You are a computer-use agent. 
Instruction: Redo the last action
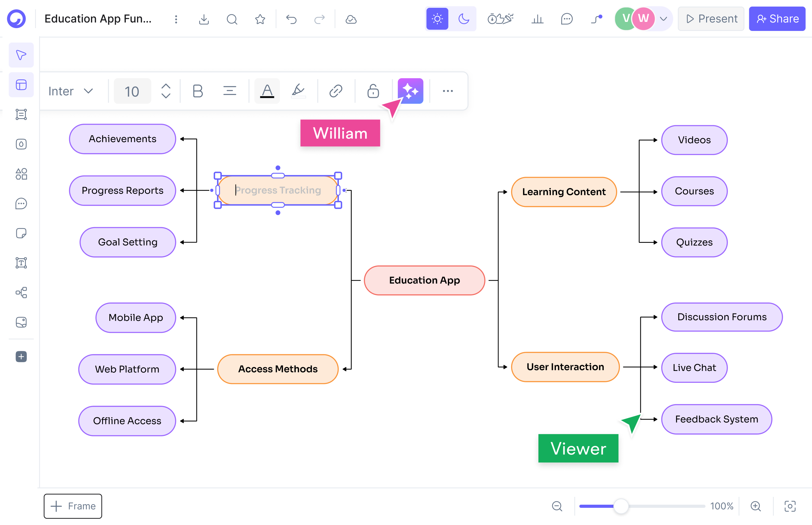pos(319,19)
